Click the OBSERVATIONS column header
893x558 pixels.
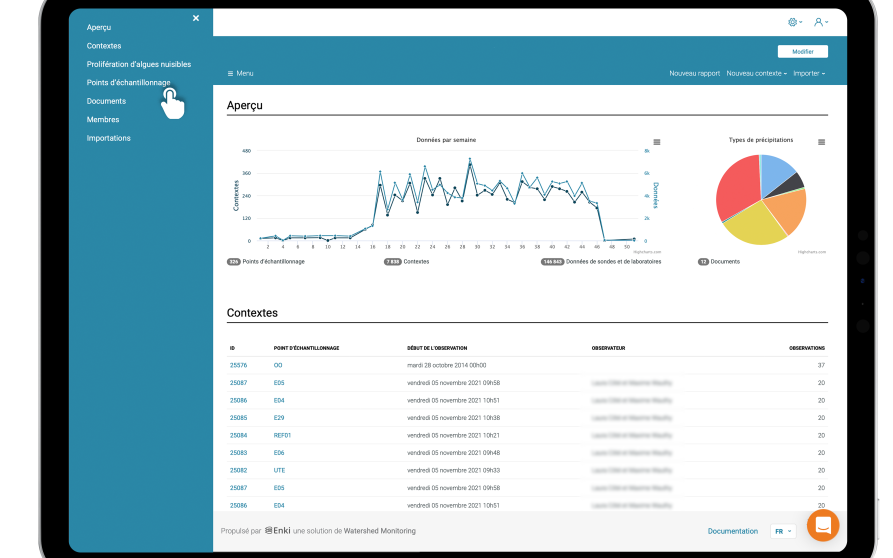[x=806, y=348]
